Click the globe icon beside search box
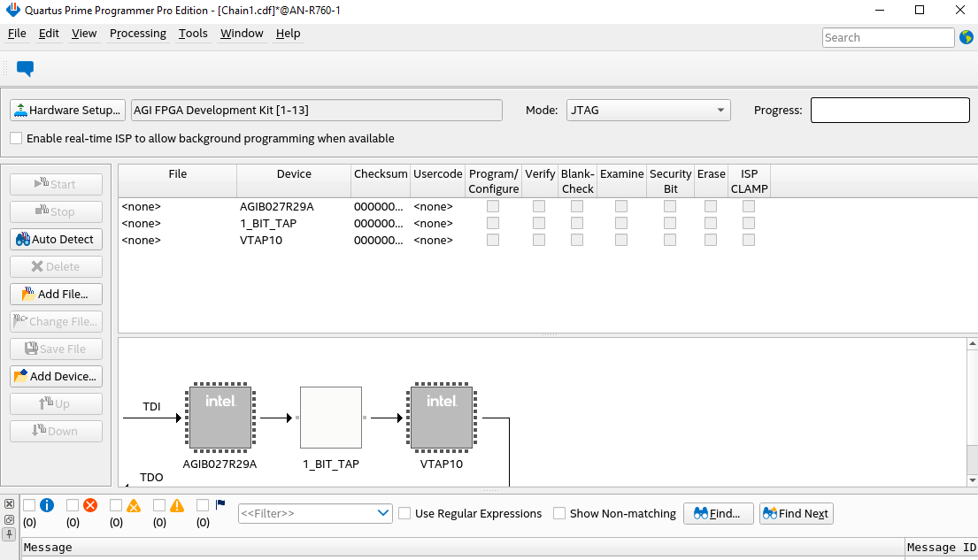Screen dimensions: 978x560 point(966,37)
